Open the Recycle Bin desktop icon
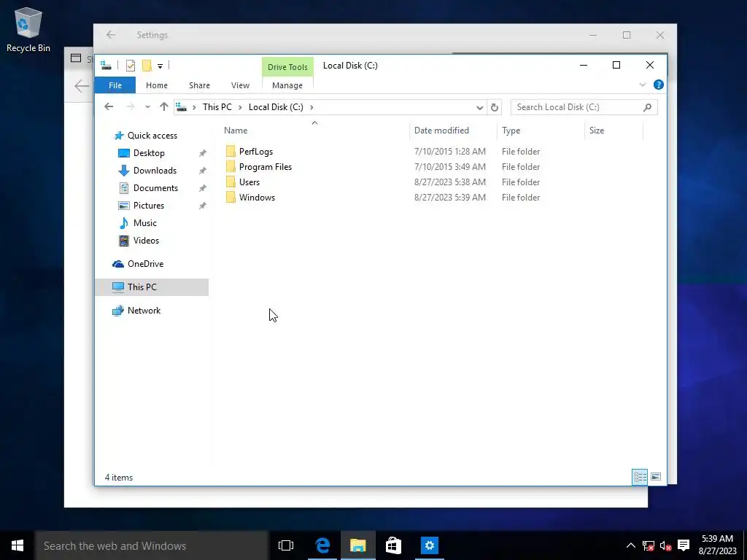This screenshot has width=747, height=560. pos(28,29)
